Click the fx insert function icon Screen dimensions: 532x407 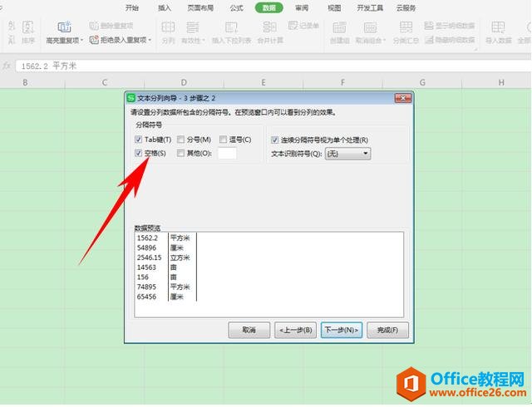pos(7,66)
